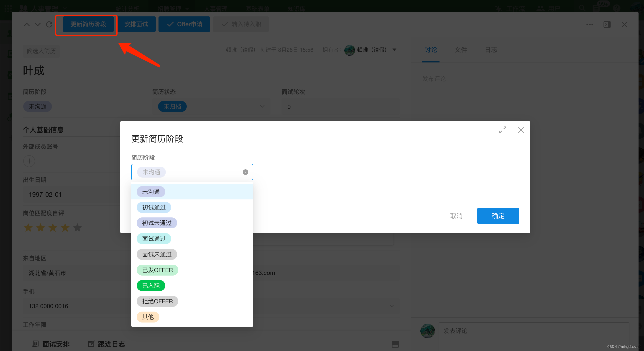Image resolution: width=644 pixels, height=351 pixels.
Task: Clear the selected 未沟通 value in the field
Action: (245, 172)
